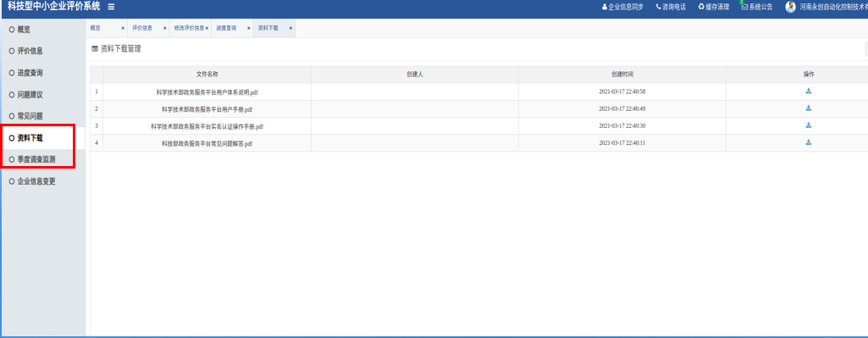Click the timestamp 2021-03-17 22:40:11
The width and height of the screenshot is (868, 338).
[x=622, y=143]
